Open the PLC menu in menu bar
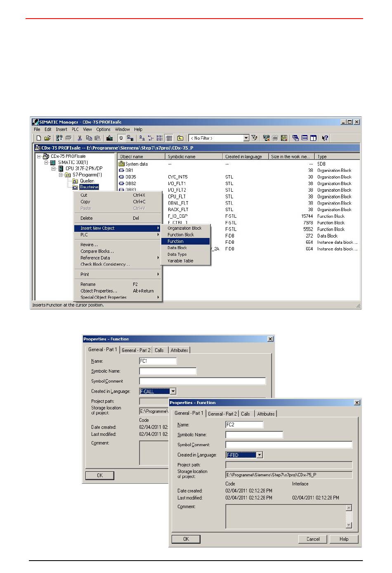 (x=75, y=129)
